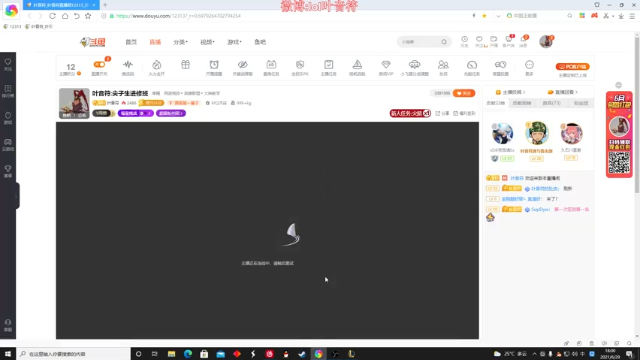Open the 直播回看 live replay link
This screenshot has height=360, width=640.
pos(562,92)
